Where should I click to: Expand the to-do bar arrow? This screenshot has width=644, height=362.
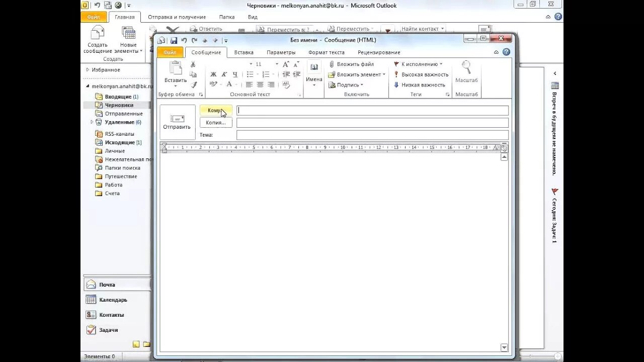pyautogui.click(x=554, y=73)
